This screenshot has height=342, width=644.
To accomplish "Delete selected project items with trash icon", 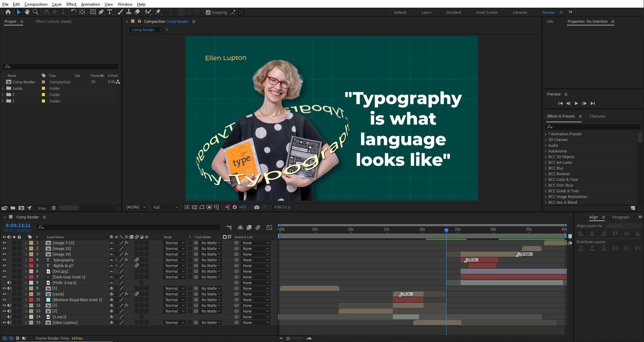I will [x=54, y=208].
